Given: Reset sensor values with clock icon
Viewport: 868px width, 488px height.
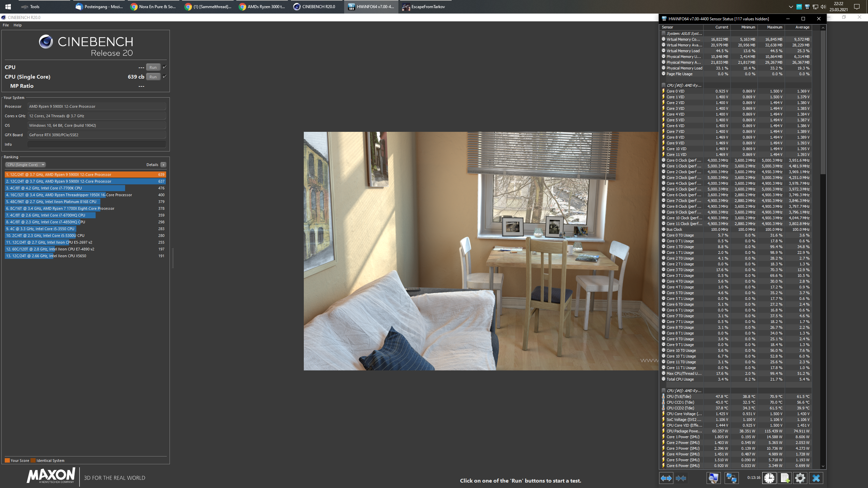Looking at the screenshot, I should (x=769, y=478).
